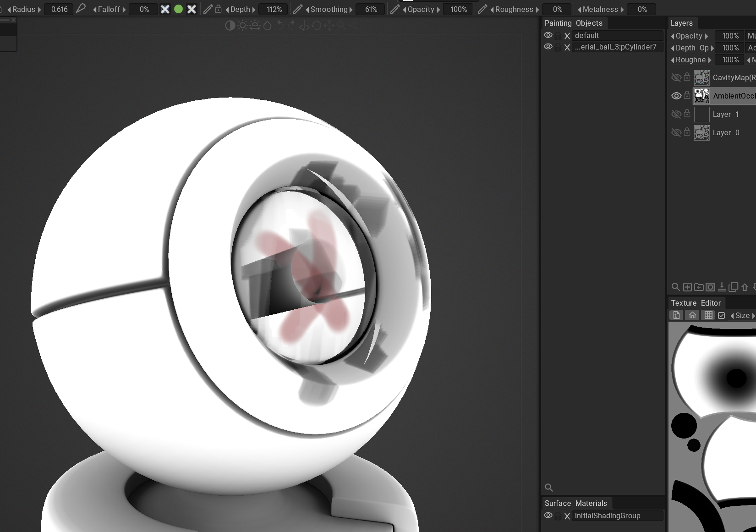Toggle the depth channel X icon after Falloff
Screen dimensions: 756x532
tap(165, 9)
